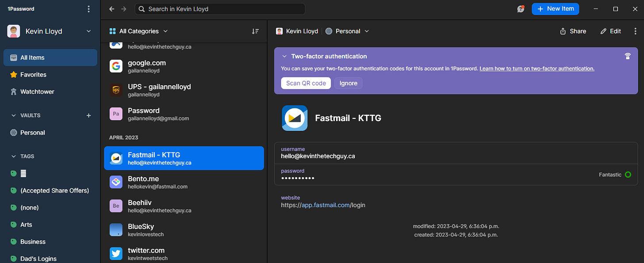644x263 pixels.
Task: Go forward with the right arrow
Action: click(124, 9)
